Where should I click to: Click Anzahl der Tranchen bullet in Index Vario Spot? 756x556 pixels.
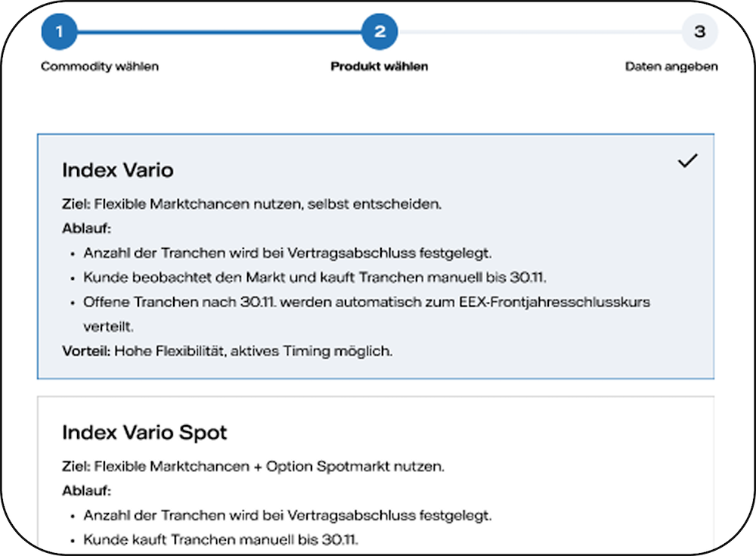click(x=288, y=515)
